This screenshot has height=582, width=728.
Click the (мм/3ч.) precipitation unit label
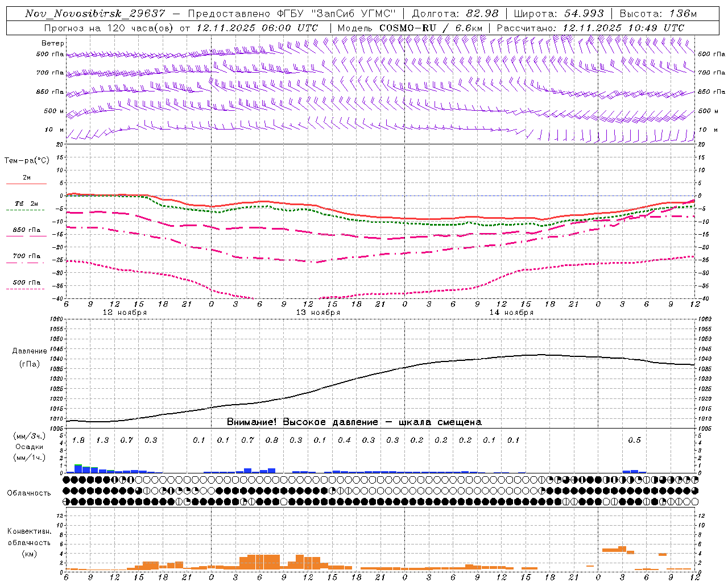[30, 436]
